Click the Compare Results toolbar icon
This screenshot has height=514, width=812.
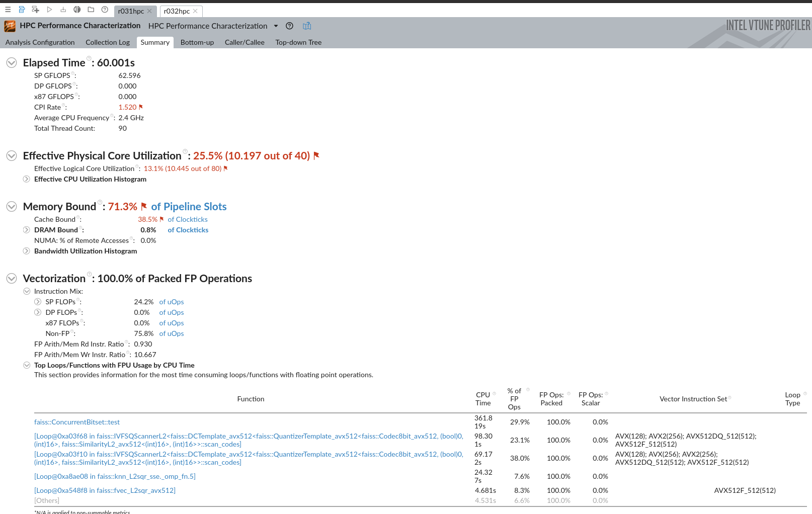77,10
